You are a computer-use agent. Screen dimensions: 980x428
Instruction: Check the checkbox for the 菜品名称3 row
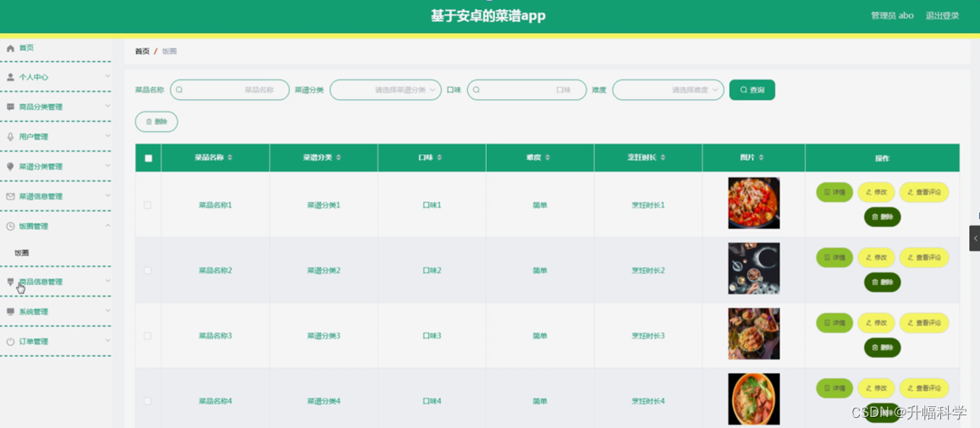coord(147,336)
